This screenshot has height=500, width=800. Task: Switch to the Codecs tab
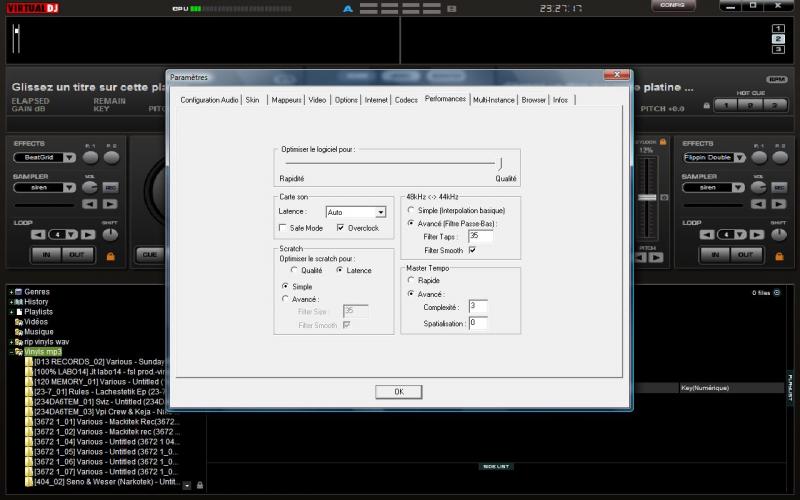pyautogui.click(x=406, y=100)
